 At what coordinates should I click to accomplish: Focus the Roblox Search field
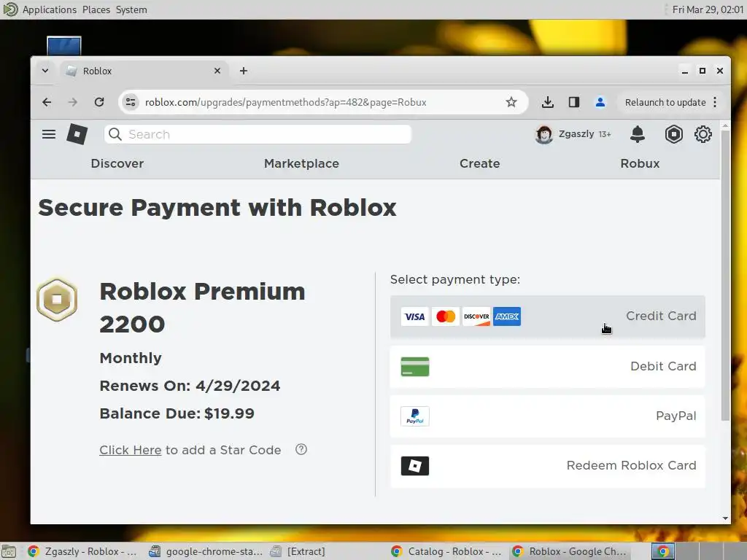point(258,134)
